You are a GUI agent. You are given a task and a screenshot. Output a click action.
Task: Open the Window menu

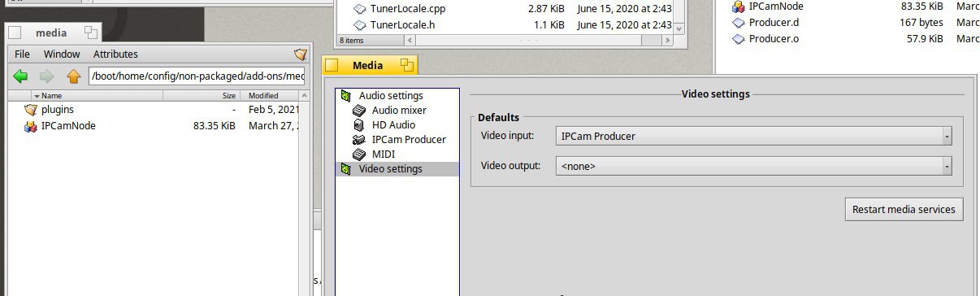[x=62, y=54]
